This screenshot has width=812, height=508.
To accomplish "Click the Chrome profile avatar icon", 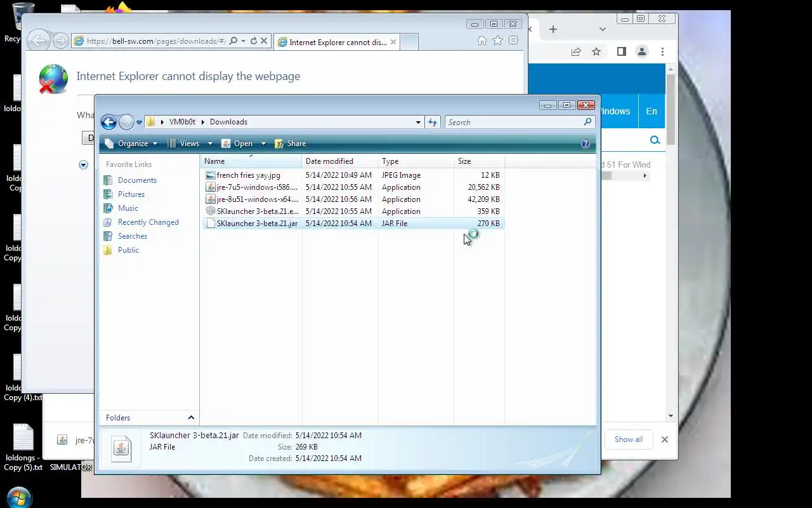I will pyautogui.click(x=642, y=52).
